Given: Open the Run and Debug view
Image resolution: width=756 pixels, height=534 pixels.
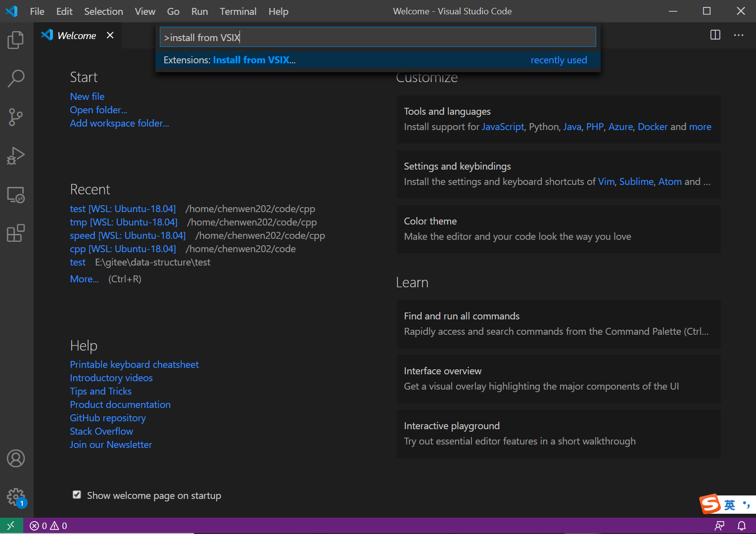Looking at the screenshot, I should pos(15,156).
